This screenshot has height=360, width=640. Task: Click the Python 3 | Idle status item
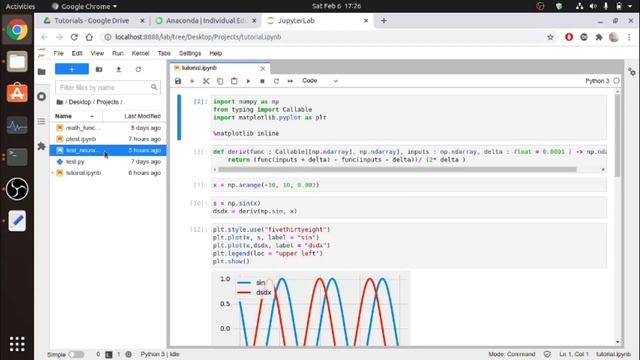click(160, 354)
